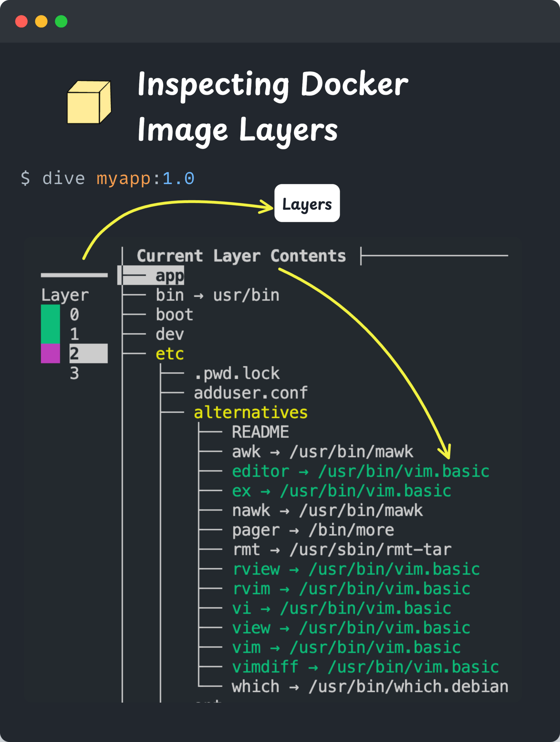Collapse the etc directory
This screenshot has width=560, height=742.
coord(169,354)
